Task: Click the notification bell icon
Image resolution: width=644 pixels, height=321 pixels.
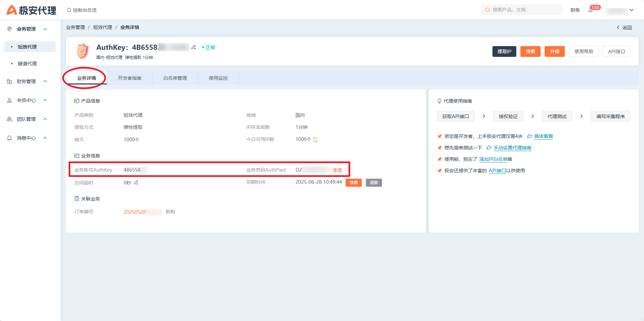Action: 590,10
